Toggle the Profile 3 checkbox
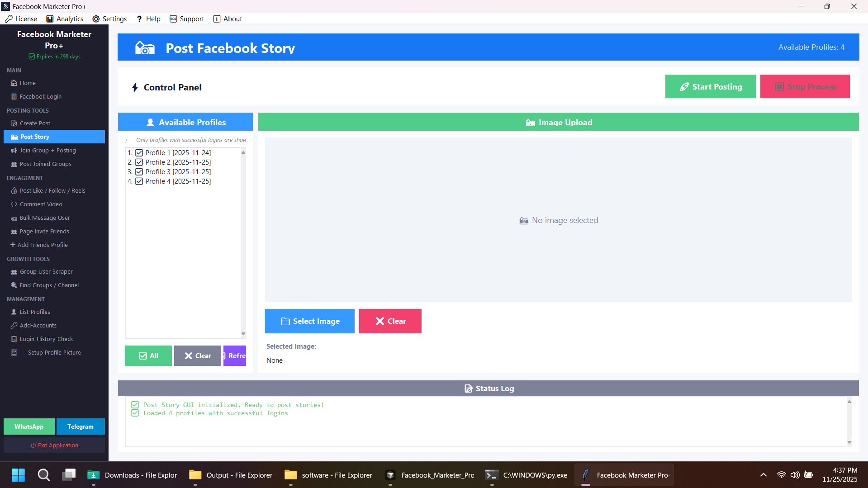This screenshot has width=868, height=488. pyautogui.click(x=139, y=171)
